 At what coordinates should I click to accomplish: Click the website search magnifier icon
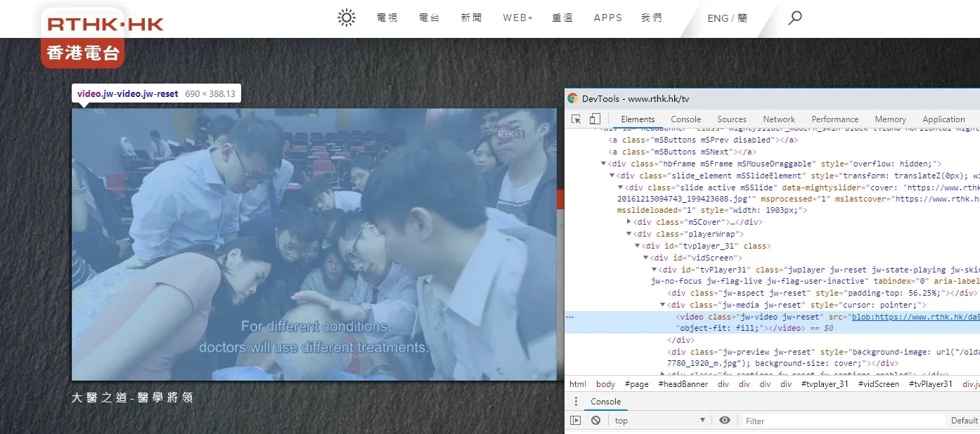[x=795, y=18]
